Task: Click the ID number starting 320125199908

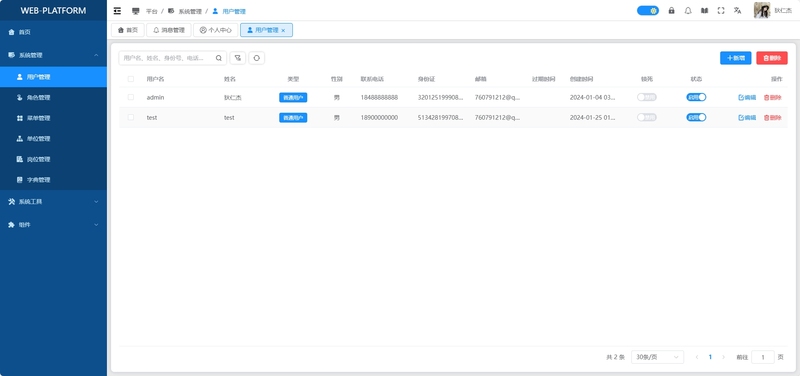Action: click(x=441, y=97)
